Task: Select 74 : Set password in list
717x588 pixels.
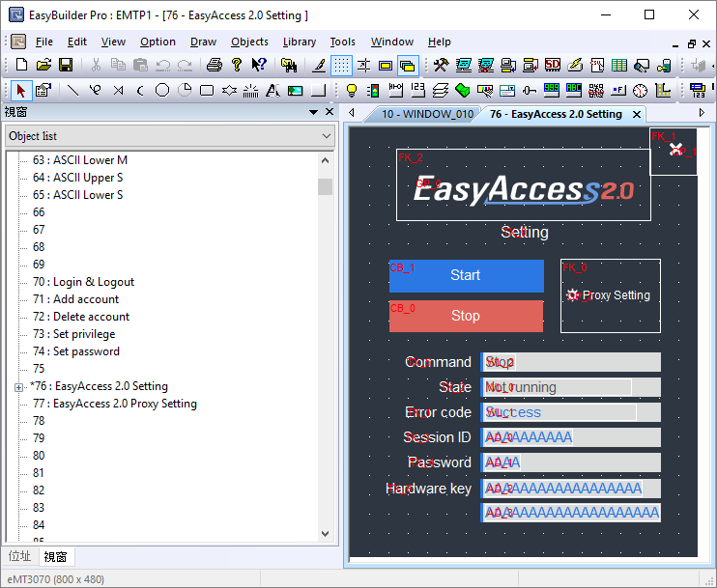Action: pyautogui.click(x=76, y=351)
